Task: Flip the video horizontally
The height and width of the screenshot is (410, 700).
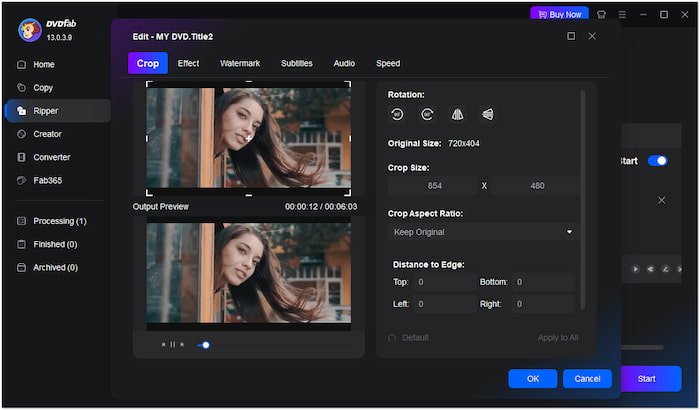Action: coord(457,115)
